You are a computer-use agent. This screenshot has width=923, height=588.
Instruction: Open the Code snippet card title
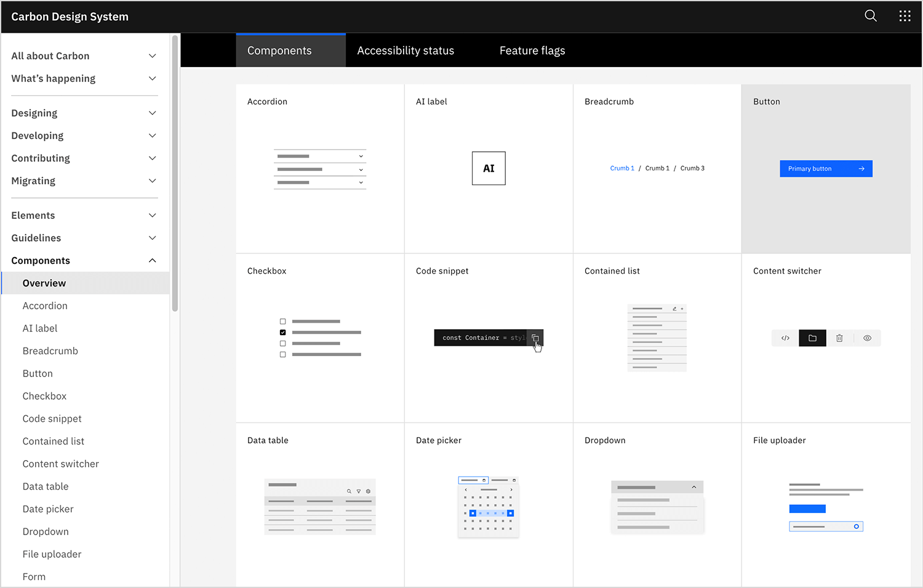point(442,271)
